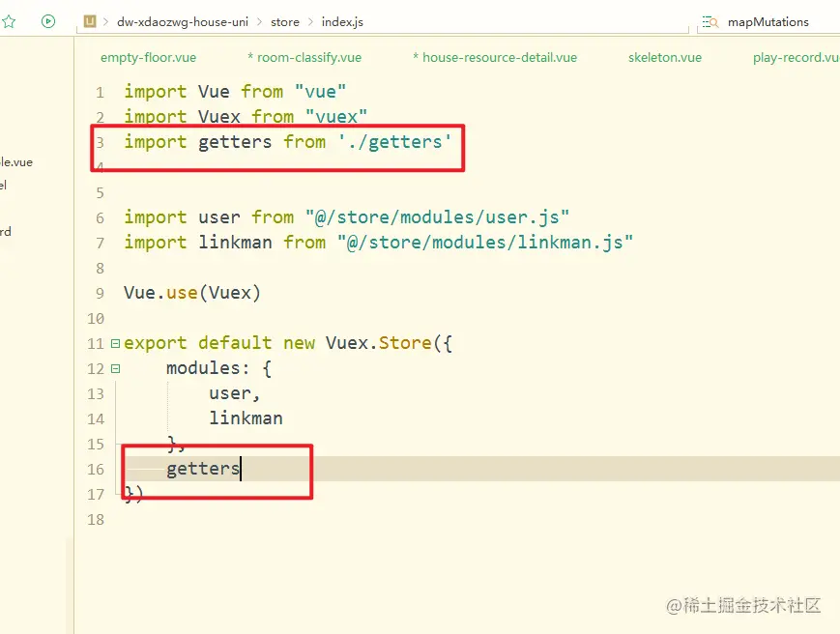Switch to room-classify.vue tab

[x=304, y=57]
